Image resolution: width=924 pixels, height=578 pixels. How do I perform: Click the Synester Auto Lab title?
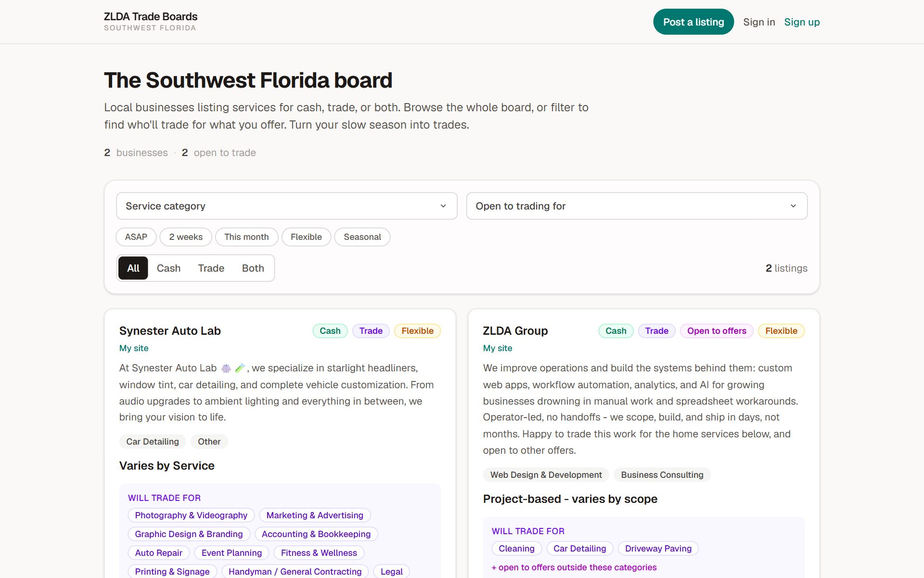[x=170, y=331]
